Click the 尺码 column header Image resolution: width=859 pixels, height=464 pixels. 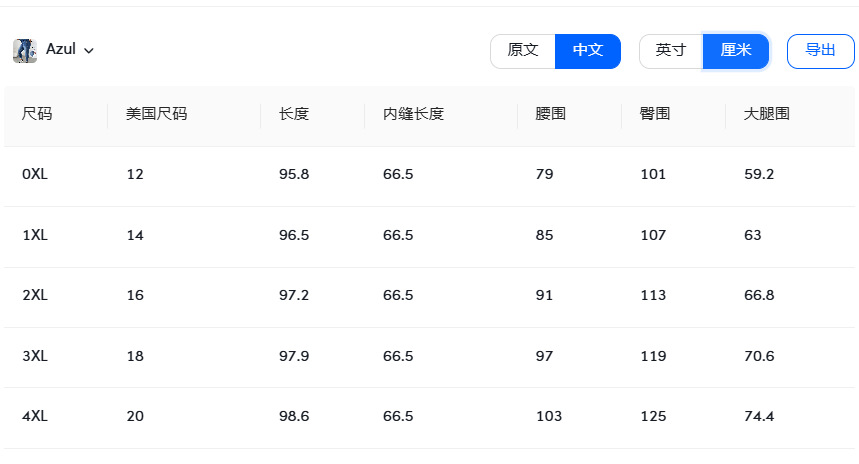[x=37, y=114]
